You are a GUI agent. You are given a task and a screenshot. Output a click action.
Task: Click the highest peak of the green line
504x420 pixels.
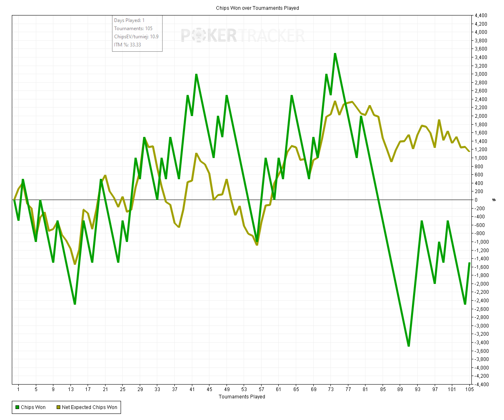tap(335, 53)
